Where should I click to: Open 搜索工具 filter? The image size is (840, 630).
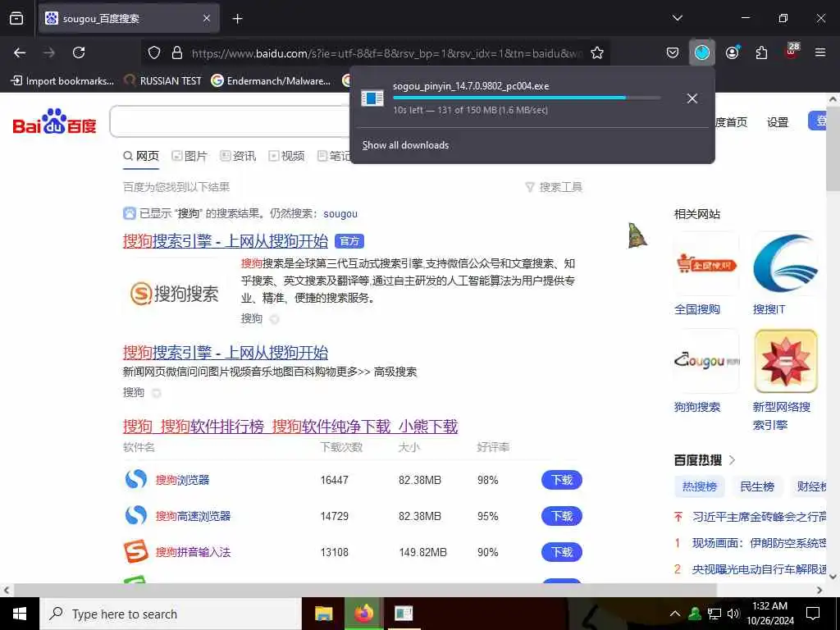coord(554,187)
